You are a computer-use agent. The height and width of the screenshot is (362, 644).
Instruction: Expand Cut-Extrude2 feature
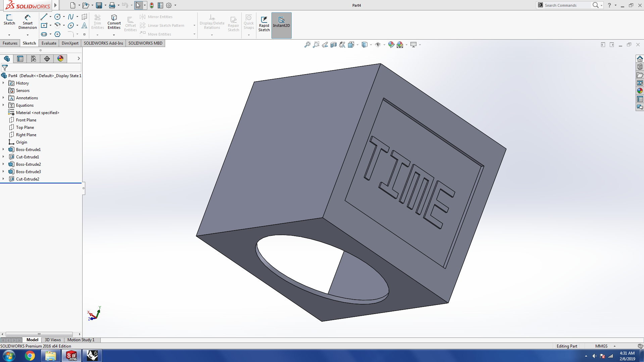coord(3,179)
